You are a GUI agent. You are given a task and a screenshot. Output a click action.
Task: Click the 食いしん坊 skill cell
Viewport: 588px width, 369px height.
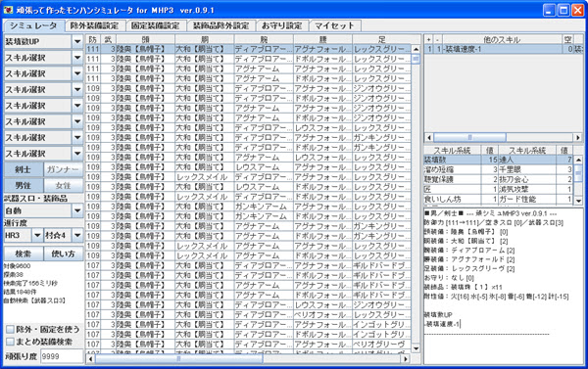tap(452, 199)
